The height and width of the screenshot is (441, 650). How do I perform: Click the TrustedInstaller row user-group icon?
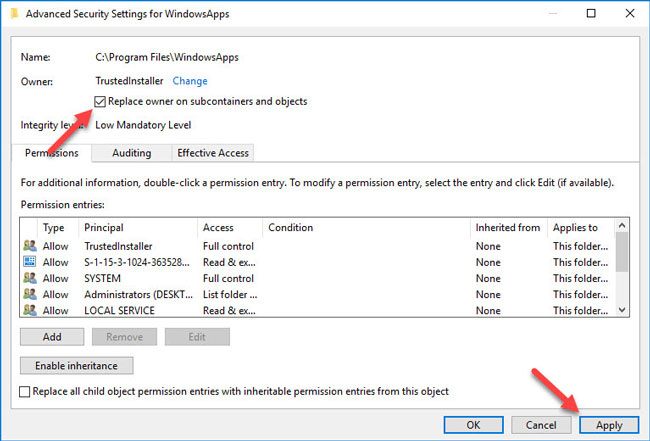point(29,246)
